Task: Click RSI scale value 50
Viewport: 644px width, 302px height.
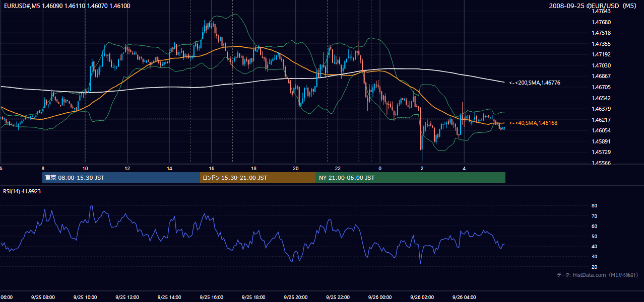Action: click(x=594, y=236)
